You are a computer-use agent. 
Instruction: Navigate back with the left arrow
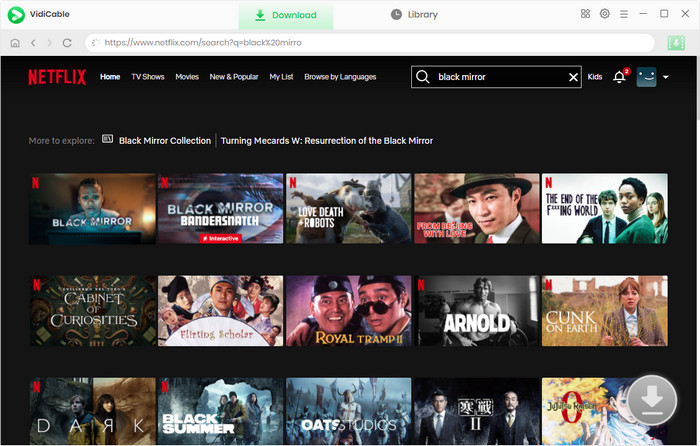(33, 43)
